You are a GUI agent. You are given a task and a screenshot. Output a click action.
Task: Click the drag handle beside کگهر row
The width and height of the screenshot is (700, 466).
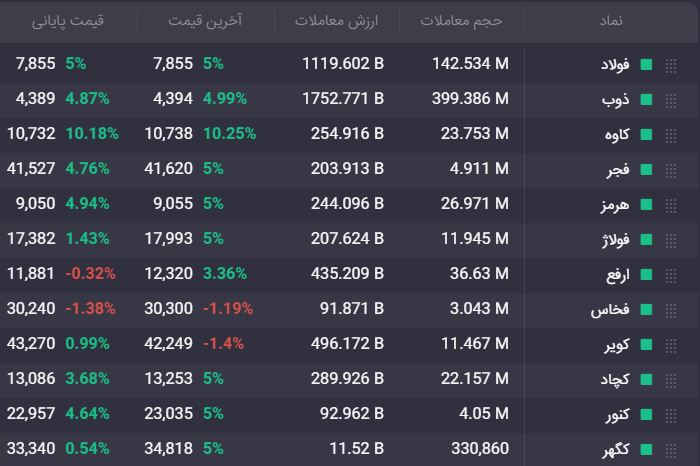click(x=671, y=451)
